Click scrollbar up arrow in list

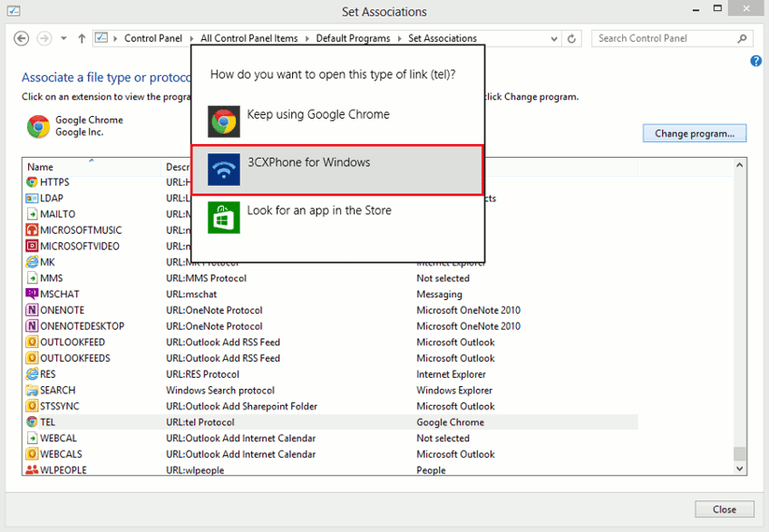[740, 165]
